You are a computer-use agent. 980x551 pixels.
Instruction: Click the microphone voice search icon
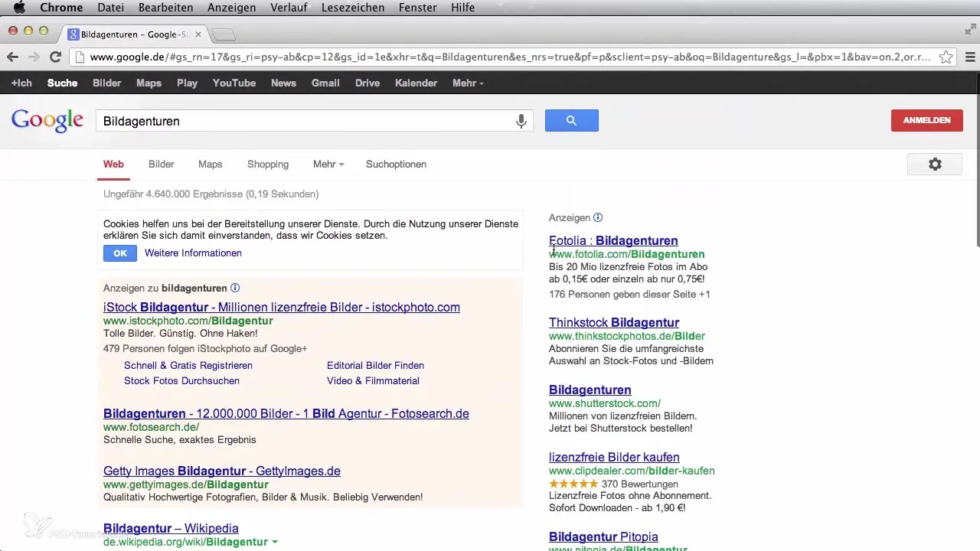[x=521, y=121]
